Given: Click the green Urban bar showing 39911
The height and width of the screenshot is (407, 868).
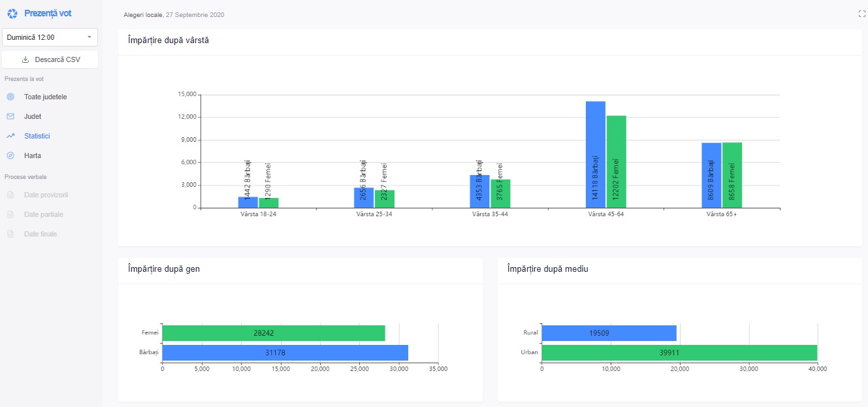Looking at the screenshot, I should click(x=679, y=353).
